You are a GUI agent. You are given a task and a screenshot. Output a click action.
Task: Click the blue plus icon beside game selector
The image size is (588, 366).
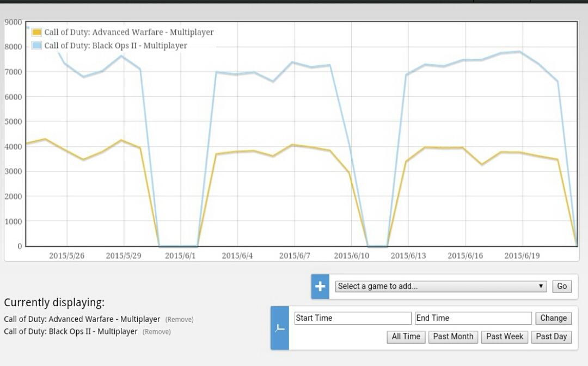coord(320,287)
